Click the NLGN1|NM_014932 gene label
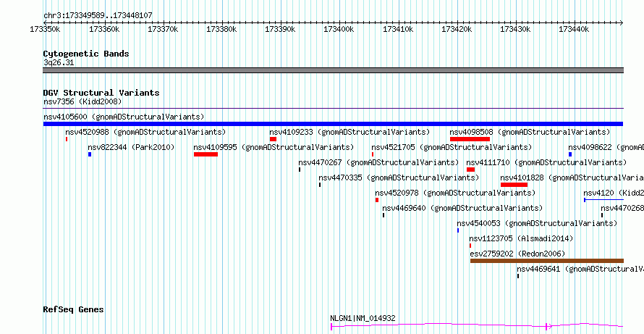This screenshot has width=644, height=334. click(x=363, y=318)
